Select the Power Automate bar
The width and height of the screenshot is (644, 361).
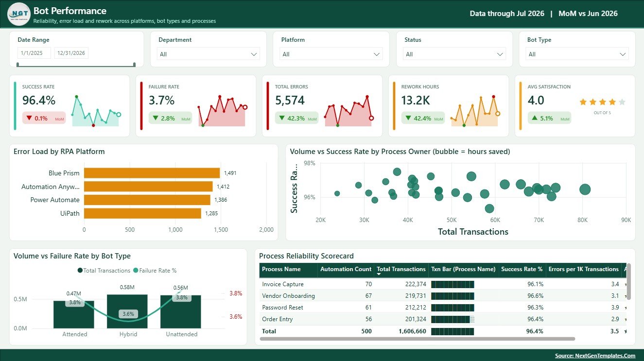pyautogui.click(x=147, y=200)
